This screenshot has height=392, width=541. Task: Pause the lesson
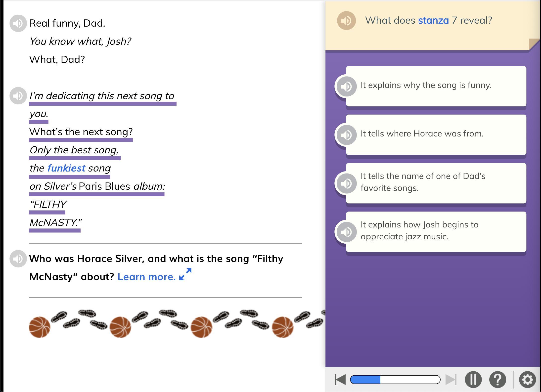point(473,380)
